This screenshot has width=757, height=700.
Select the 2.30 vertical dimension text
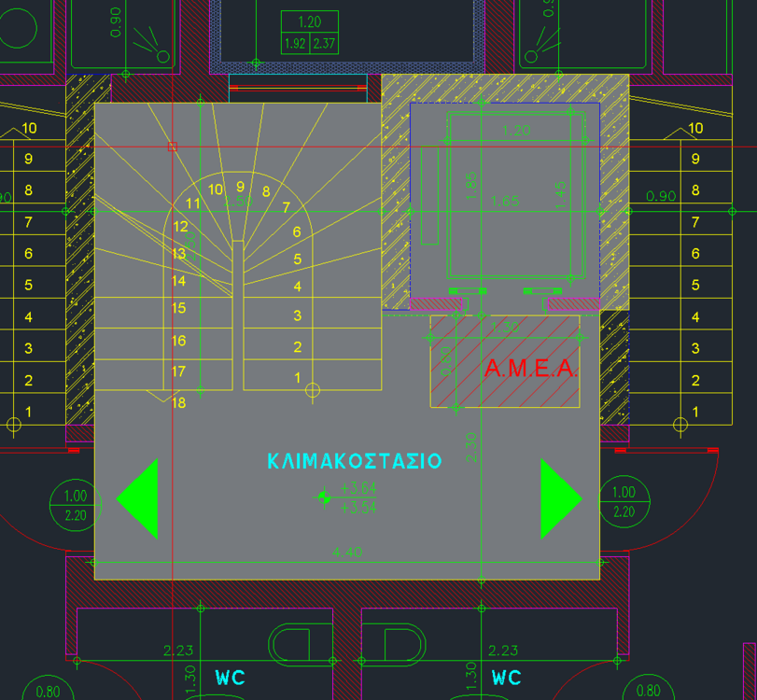pos(471,445)
